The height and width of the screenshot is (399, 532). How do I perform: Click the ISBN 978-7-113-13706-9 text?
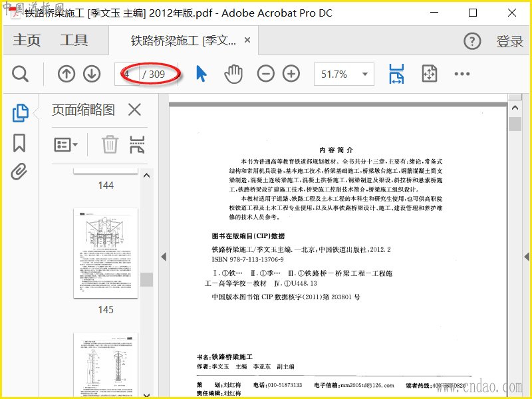(247, 259)
